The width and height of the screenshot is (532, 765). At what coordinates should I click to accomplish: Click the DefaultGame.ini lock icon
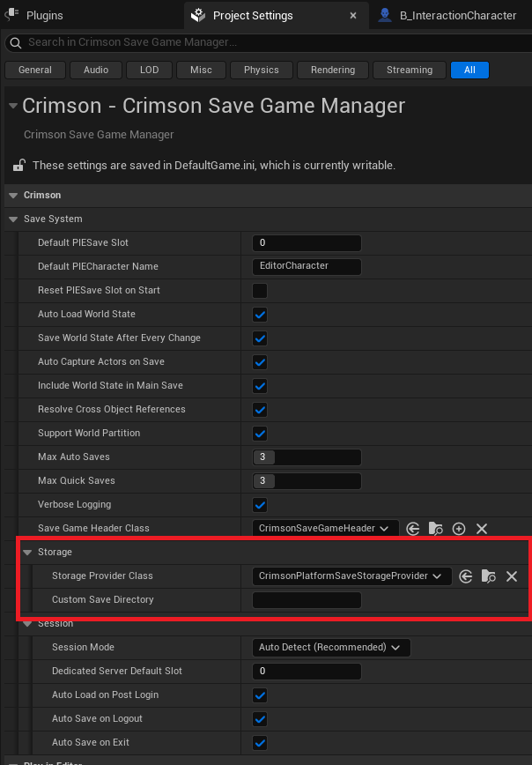[x=18, y=166]
